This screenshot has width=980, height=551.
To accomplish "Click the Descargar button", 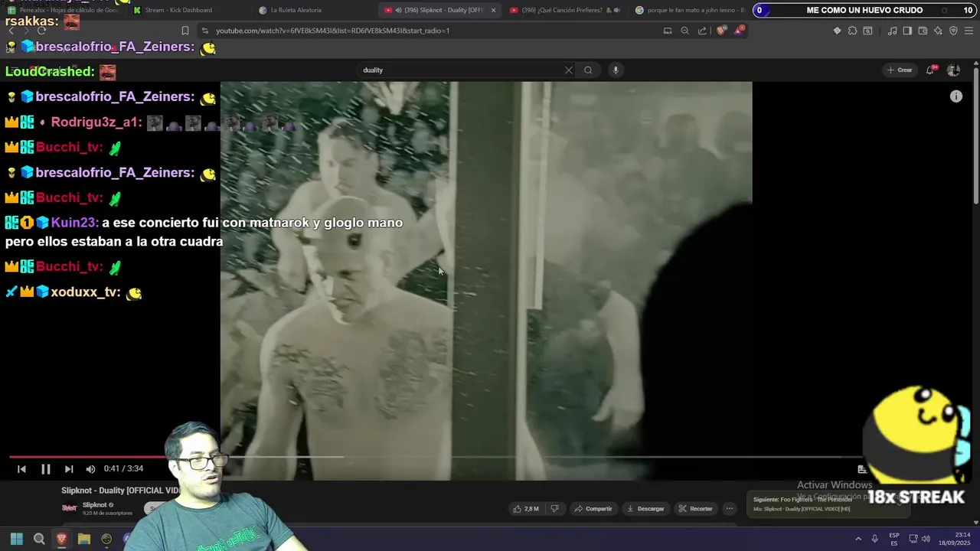I will point(645,509).
